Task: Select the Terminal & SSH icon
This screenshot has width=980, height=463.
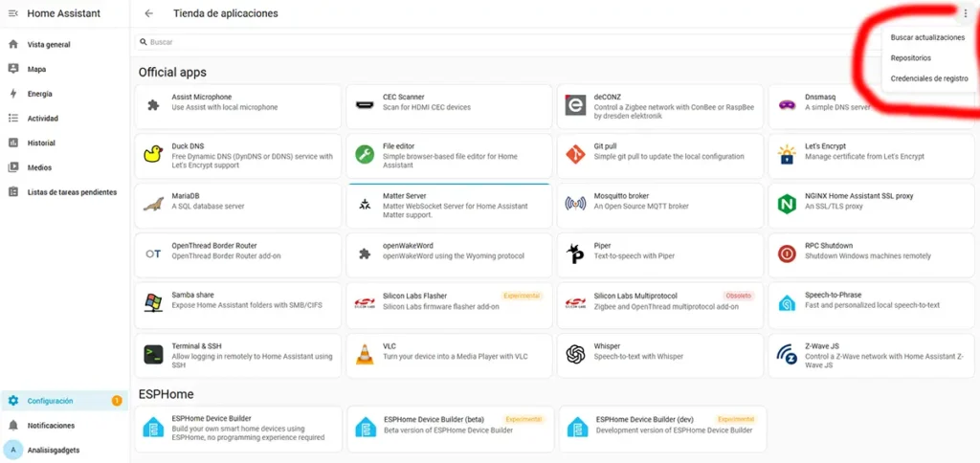Action: pyautogui.click(x=152, y=355)
